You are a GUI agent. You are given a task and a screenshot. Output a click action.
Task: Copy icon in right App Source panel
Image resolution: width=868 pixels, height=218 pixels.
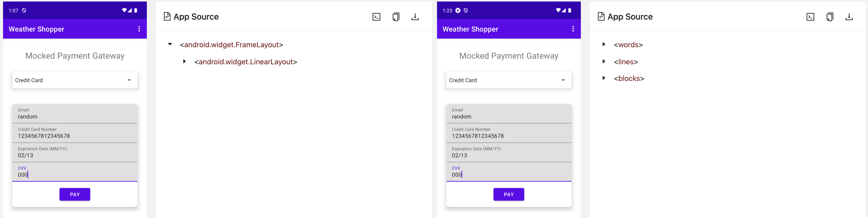[x=830, y=17]
